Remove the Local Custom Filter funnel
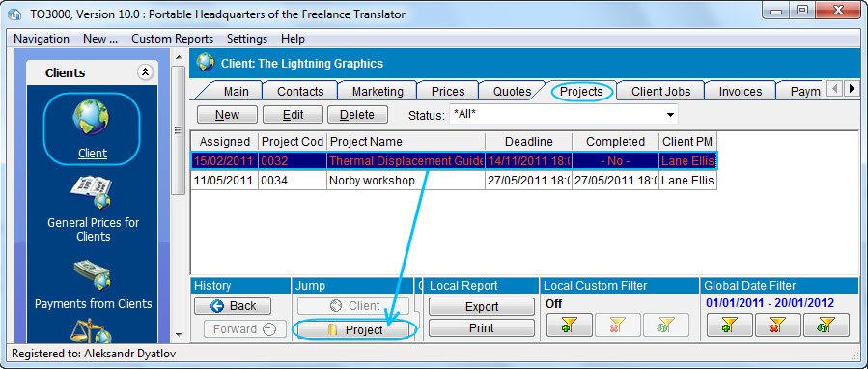 tap(618, 326)
